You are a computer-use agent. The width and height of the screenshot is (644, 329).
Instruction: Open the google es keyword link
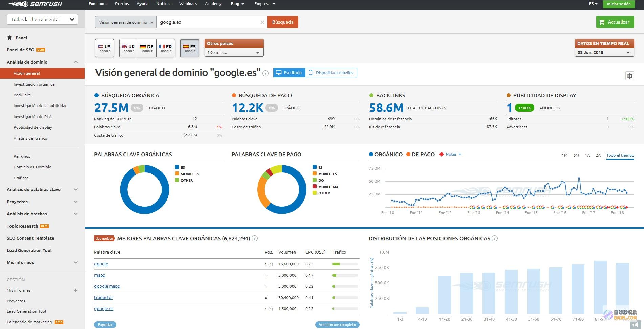(104, 309)
